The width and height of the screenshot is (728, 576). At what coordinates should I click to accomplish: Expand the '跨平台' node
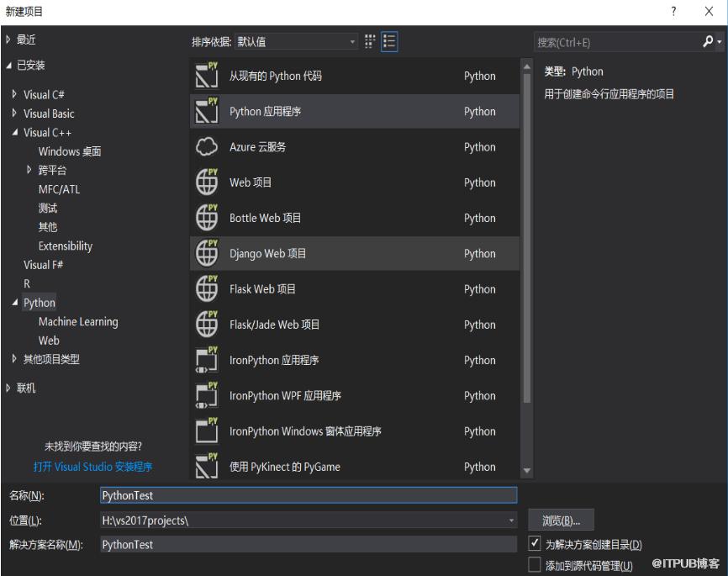[x=29, y=170]
